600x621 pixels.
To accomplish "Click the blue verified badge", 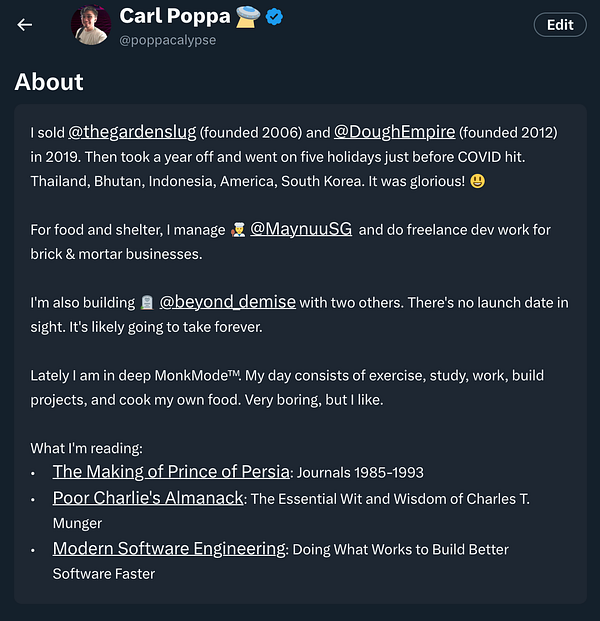I will (x=273, y=16).
